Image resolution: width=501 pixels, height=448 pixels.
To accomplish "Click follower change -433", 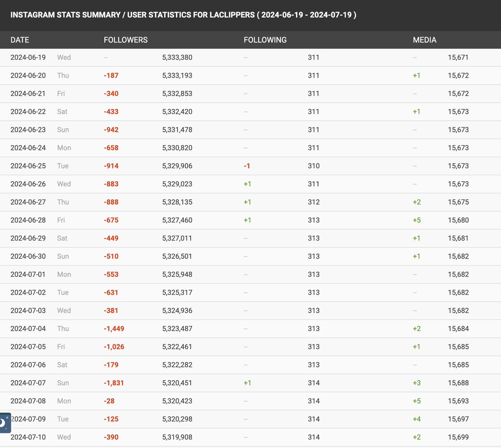I will pos(111,112).
